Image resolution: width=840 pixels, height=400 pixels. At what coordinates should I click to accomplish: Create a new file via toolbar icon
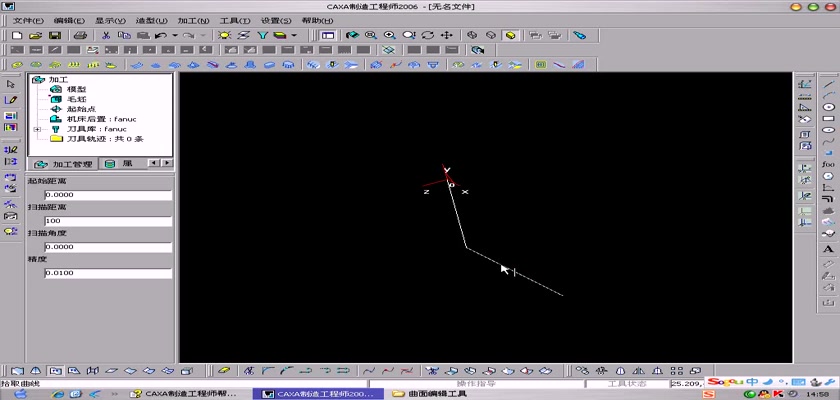17,35
